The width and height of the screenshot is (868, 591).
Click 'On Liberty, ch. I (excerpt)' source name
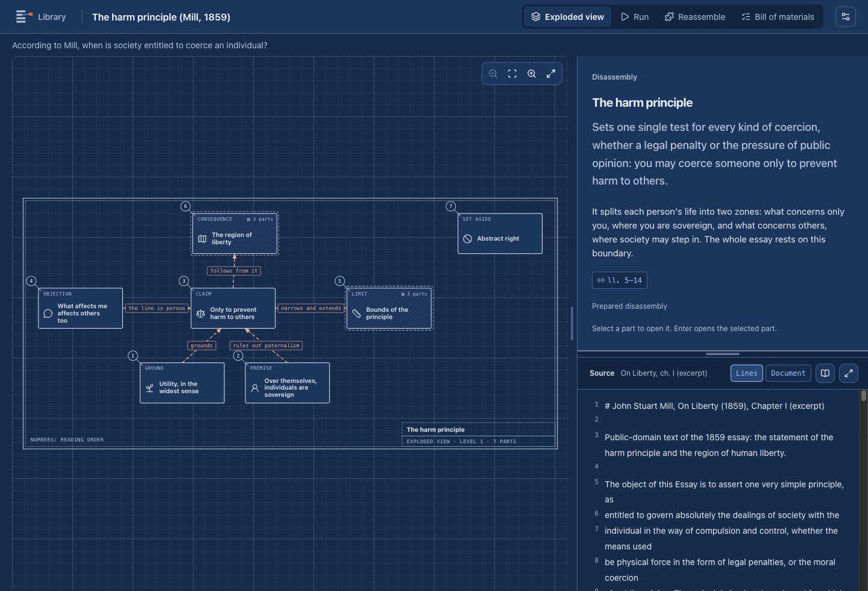(x=664, y=373)
